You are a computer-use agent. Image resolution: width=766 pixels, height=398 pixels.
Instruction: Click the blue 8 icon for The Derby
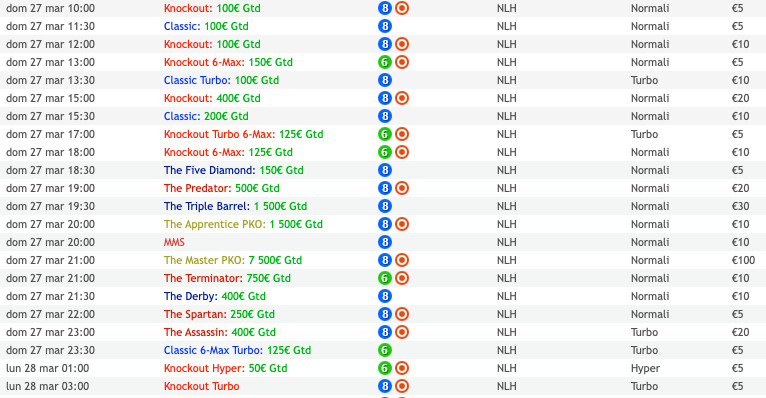coord(385,296)
